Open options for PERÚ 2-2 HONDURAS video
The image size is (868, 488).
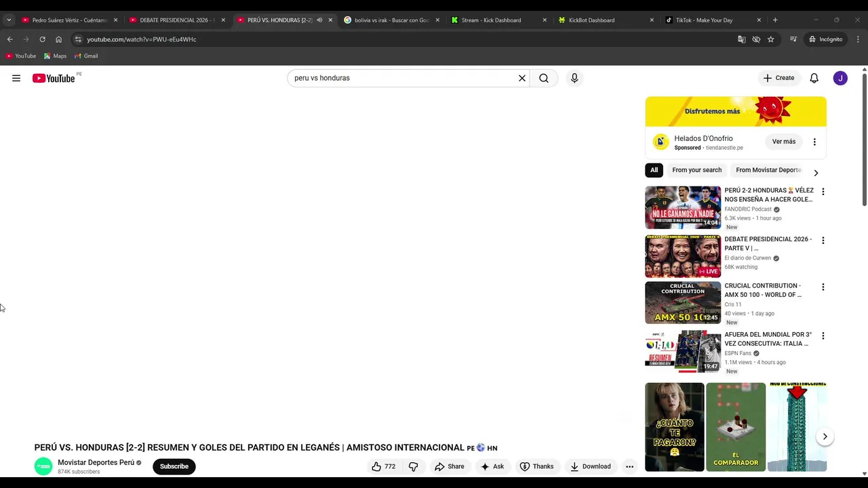823,192
